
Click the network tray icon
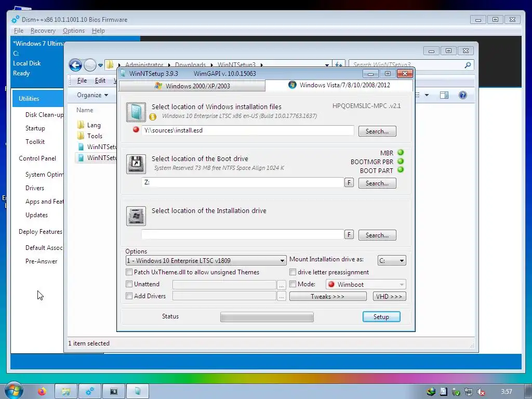(468, 392)
